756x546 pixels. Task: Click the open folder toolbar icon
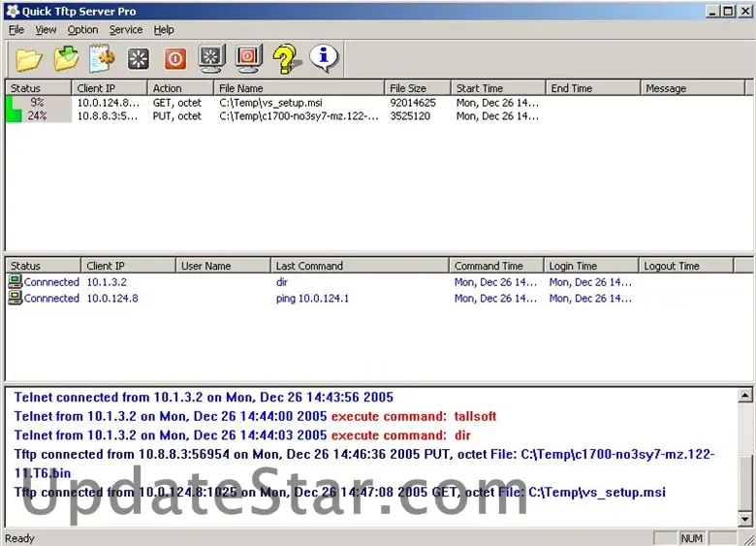pyautogui.click(x=28, y=59)
